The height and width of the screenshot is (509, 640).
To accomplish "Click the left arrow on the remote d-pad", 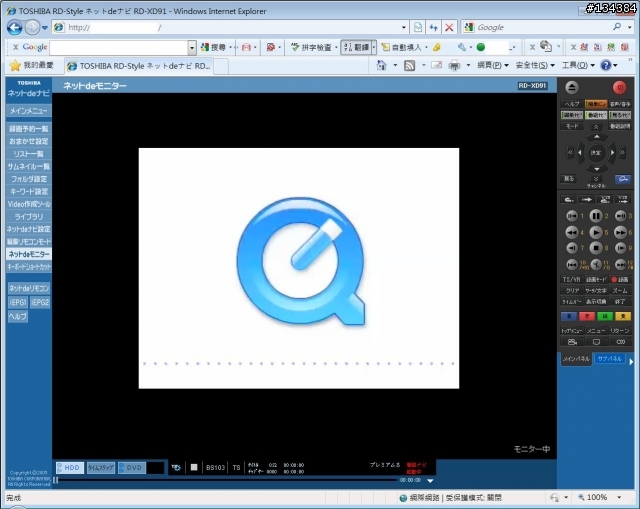I will coord(580,153).
